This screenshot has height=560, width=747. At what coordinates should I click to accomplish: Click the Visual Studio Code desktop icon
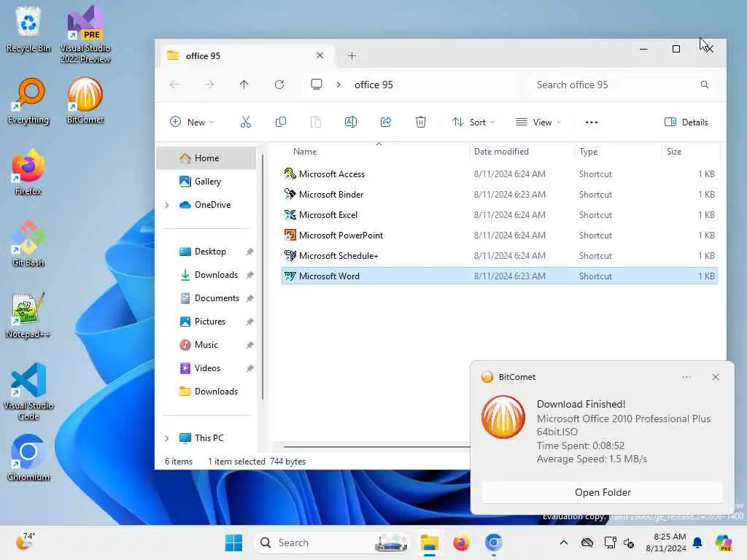click(x=28, y=392)
